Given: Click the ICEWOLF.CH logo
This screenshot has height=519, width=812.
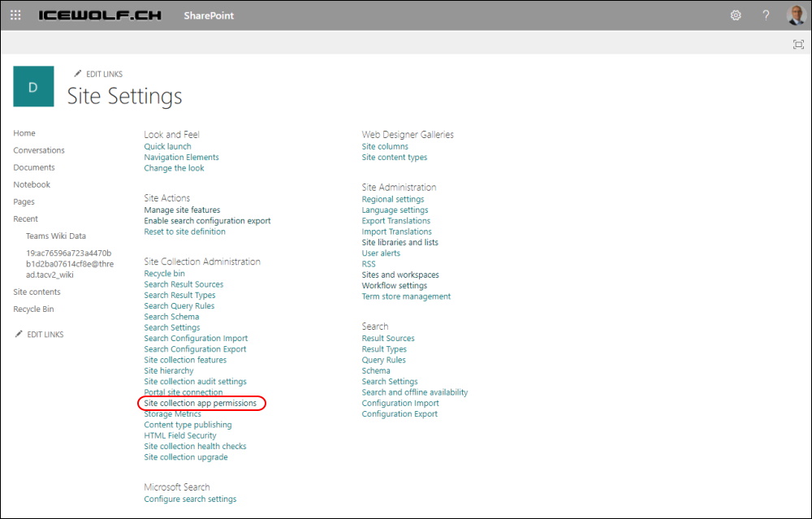Looking at the screenshot, I should pos(100,15).
